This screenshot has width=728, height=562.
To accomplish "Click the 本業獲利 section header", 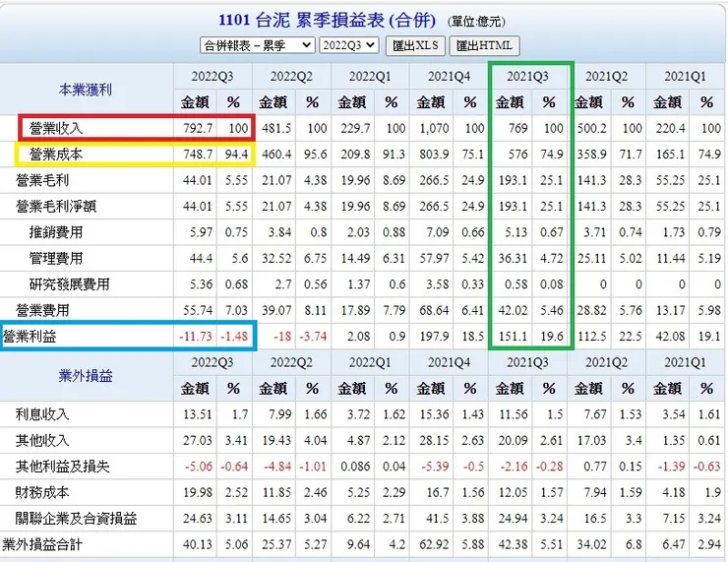I will point(86,90).
